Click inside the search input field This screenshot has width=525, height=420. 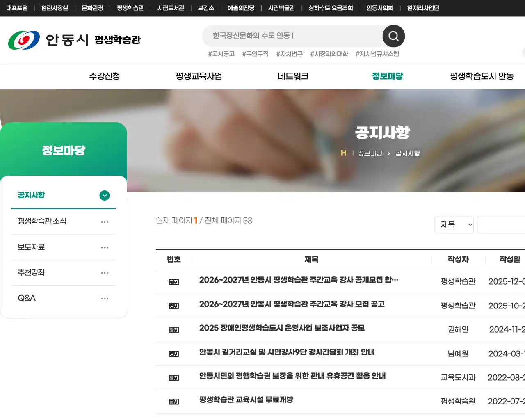287,36
